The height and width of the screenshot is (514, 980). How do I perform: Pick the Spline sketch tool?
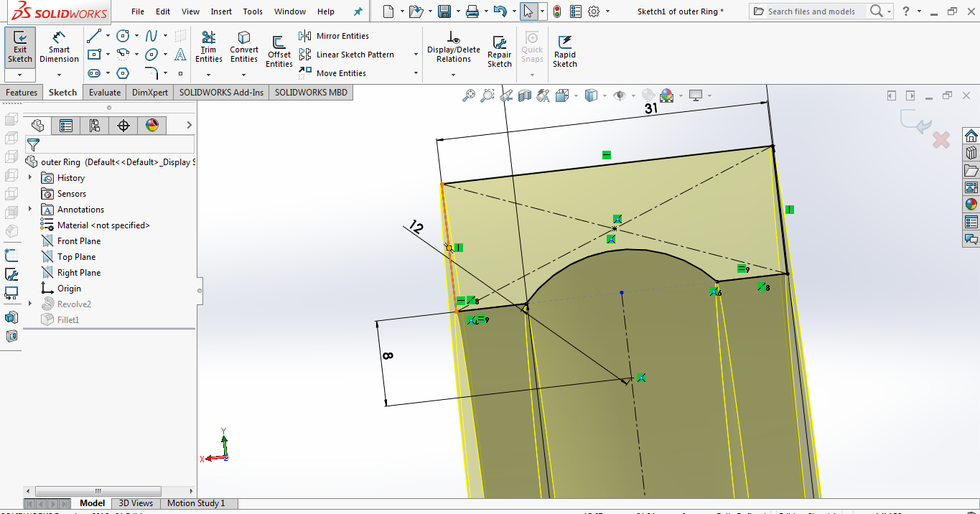151,36
